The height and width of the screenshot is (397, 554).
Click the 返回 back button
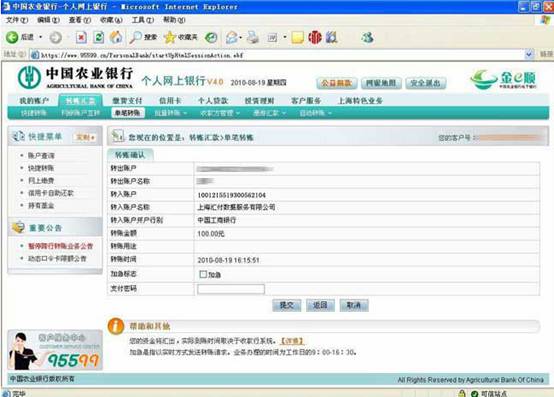coord(320,305)
